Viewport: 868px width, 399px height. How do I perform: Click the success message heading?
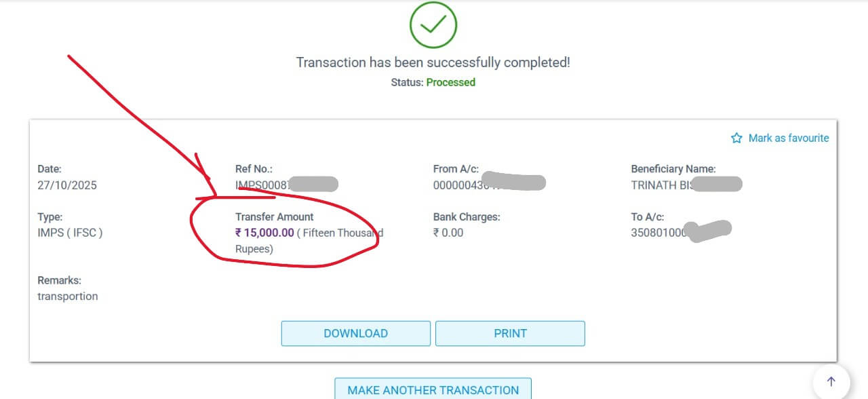click(433, 62)
